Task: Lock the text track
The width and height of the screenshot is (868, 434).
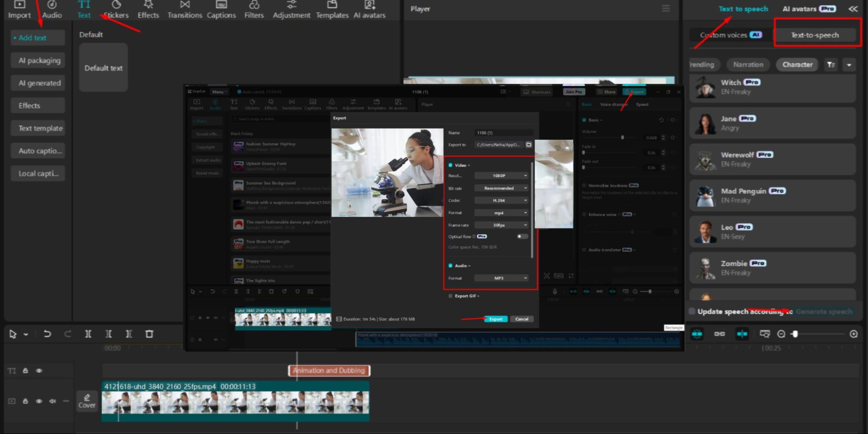Action: pyautogui.click(x=26, y=371)
